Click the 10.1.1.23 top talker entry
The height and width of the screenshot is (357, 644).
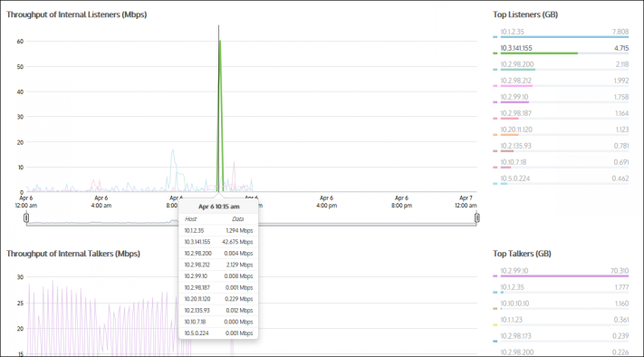561,322
